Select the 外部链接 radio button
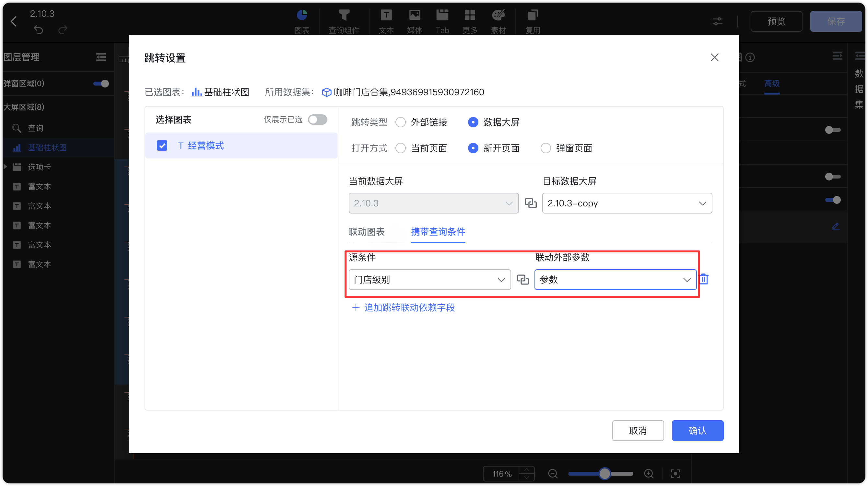868x486 pixels. pos(400,122)
